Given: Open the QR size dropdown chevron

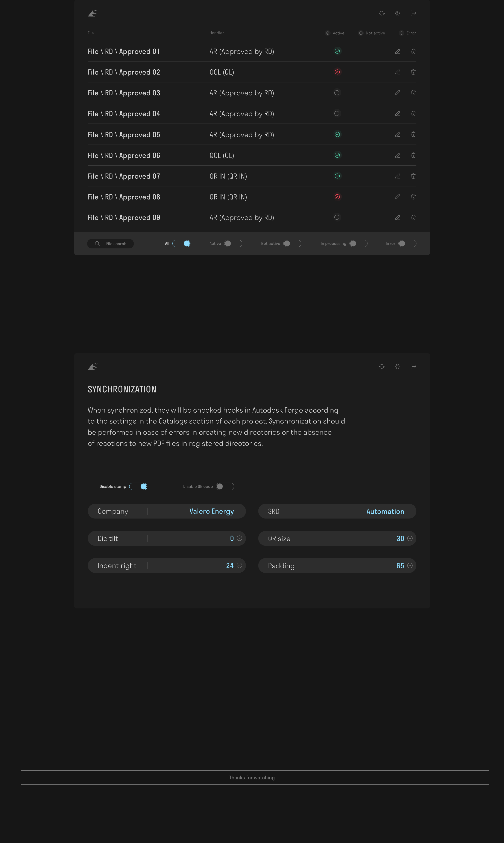Looking at the screenshot, I should tap(410, 538).
